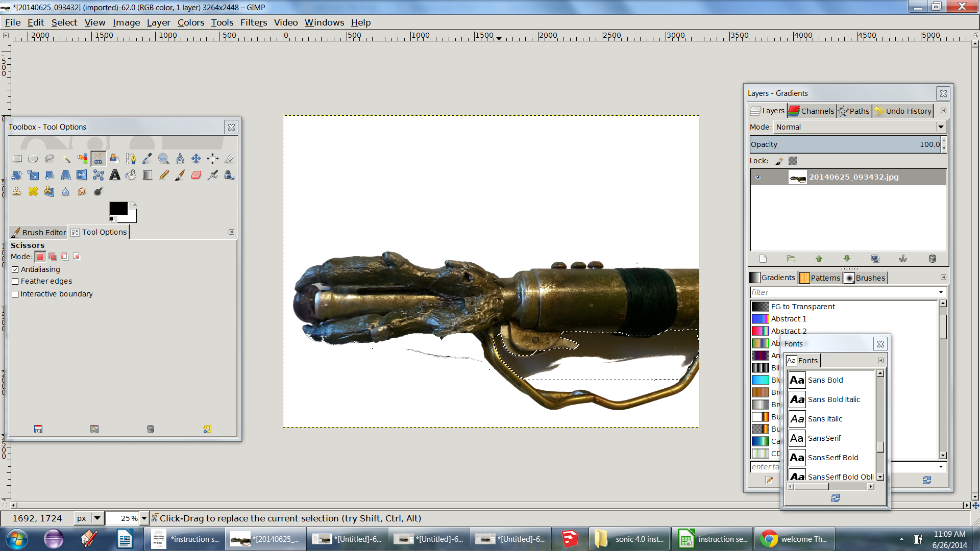This screenshot has width=980, height=551.
Task: Disable the Antialiasing checkbox
Action: (x=15, y=269)
